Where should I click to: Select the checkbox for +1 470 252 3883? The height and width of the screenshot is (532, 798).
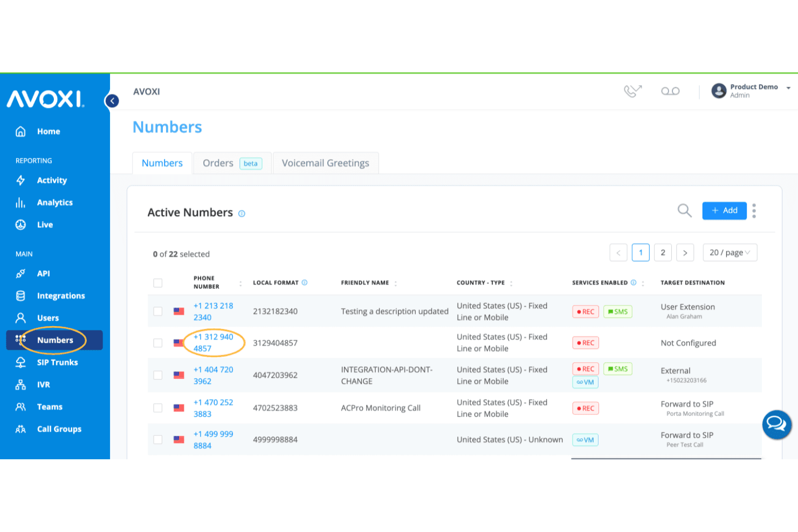(158, 408)
